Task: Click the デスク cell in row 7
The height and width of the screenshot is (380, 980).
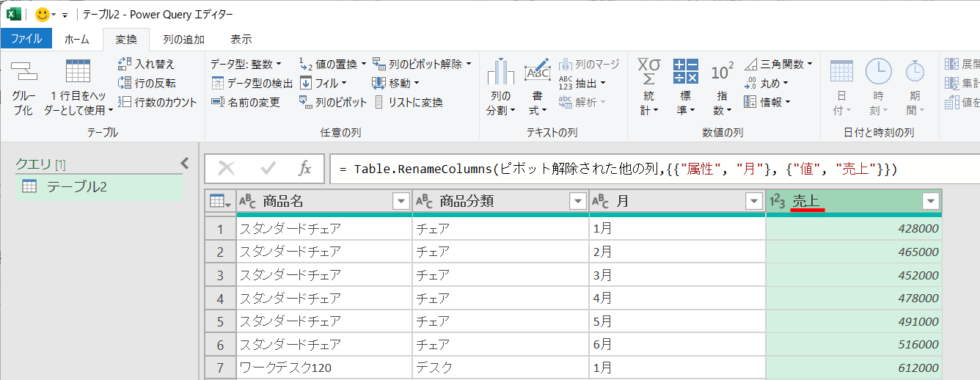Action: click(x=500, y=368)
